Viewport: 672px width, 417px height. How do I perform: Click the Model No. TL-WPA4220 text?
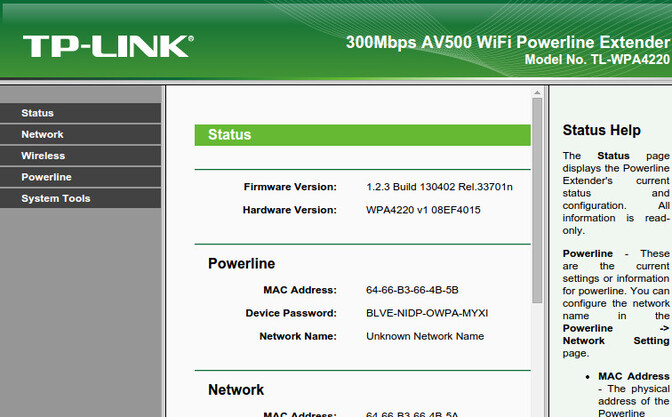(597, 61)
